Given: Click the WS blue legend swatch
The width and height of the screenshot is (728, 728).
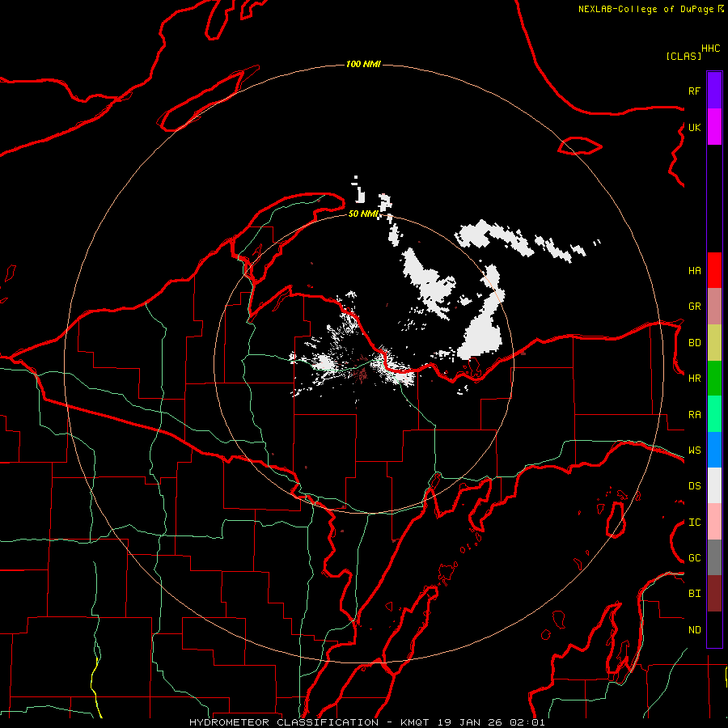Looking at the screenshot, I should coord(714,450).
